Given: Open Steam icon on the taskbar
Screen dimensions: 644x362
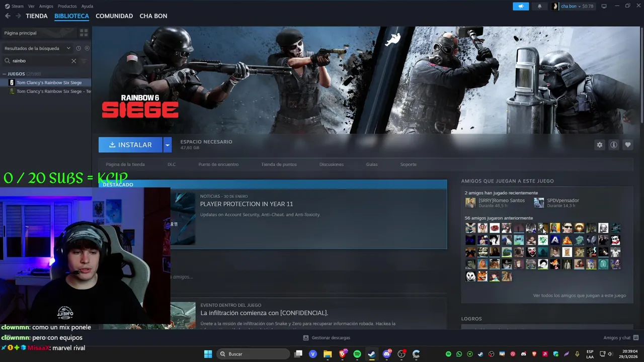Looking at the screenshot, I should [372, 354].
